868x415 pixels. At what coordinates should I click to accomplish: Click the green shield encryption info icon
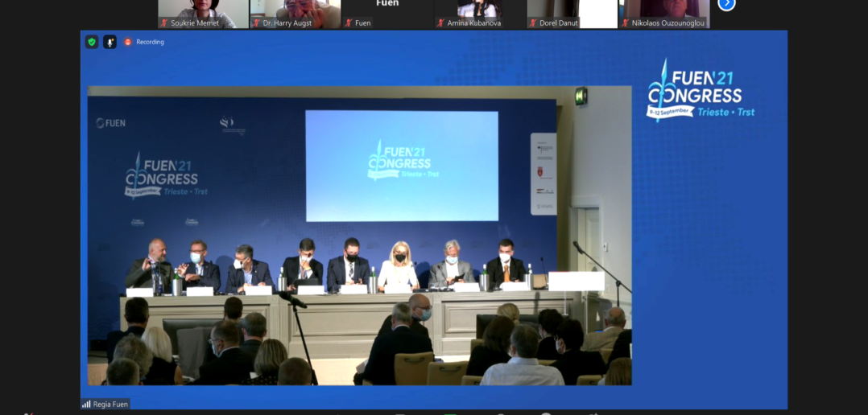[91, 42]
